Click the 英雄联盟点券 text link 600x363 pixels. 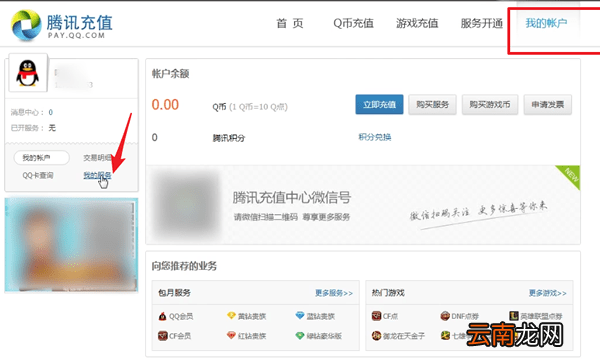tap(541, 316)
